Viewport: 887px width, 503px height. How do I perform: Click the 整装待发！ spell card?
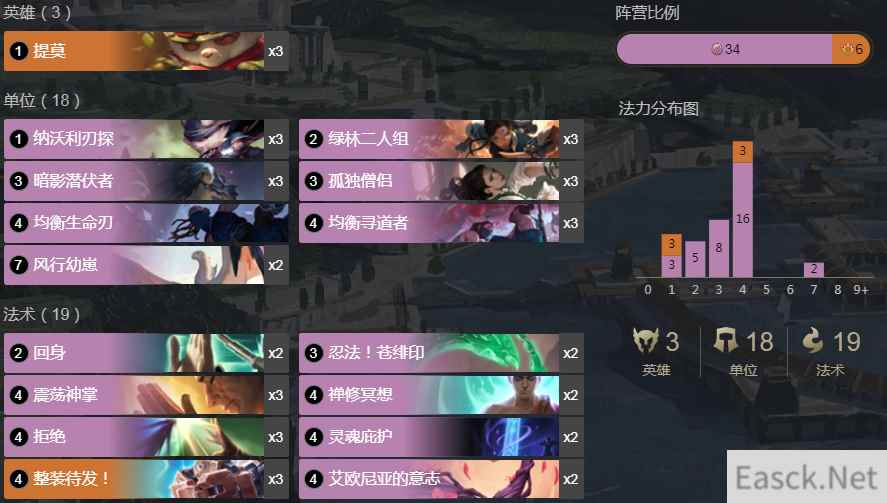(x=147, y=479)
